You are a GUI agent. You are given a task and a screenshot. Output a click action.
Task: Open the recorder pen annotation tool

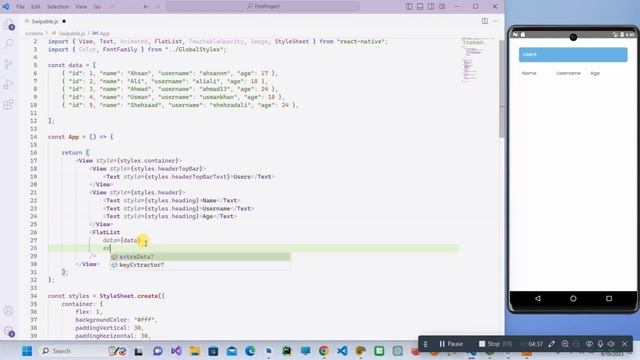(x=552, y=344)
